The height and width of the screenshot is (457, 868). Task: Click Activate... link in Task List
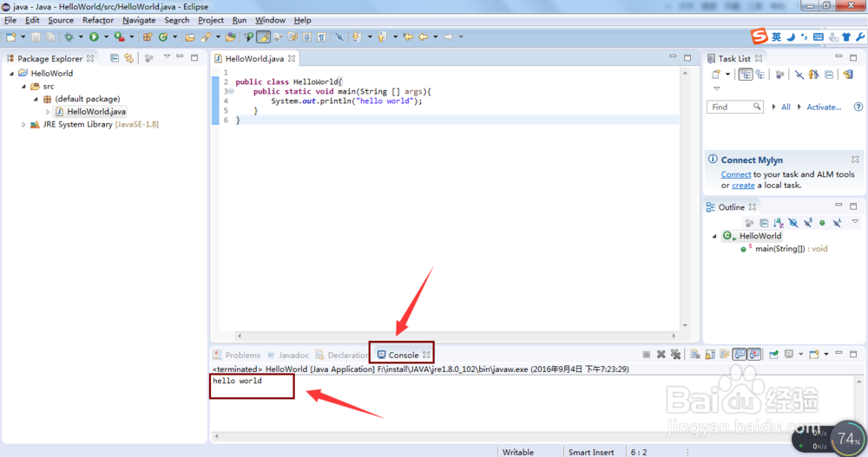tap(824, 108)
